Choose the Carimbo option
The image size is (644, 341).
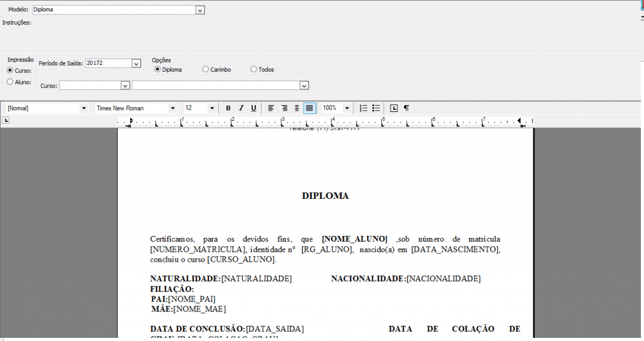coord(206,70)
